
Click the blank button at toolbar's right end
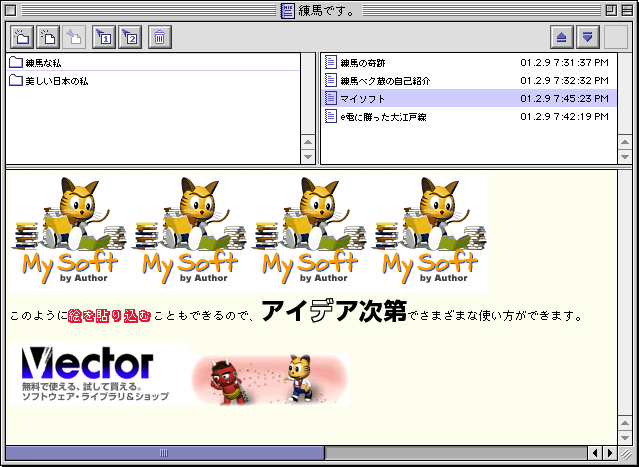tap(616, 37)
